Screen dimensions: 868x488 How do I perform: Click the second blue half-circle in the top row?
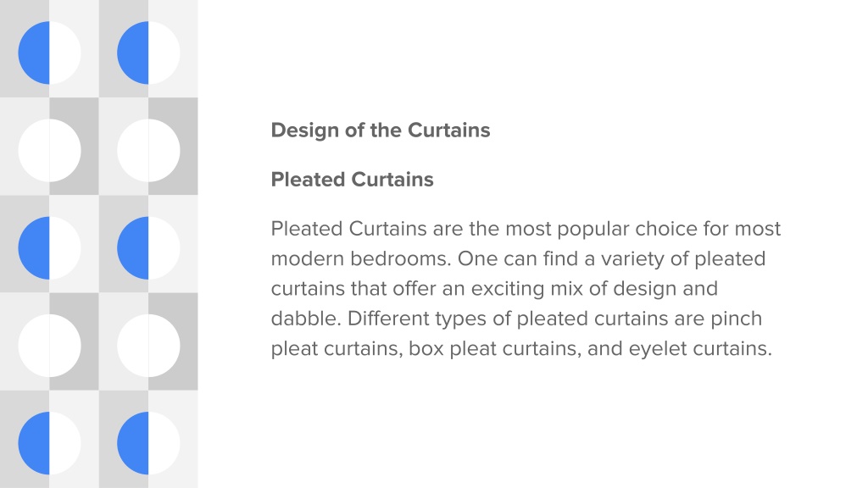[x=133, y=53]
